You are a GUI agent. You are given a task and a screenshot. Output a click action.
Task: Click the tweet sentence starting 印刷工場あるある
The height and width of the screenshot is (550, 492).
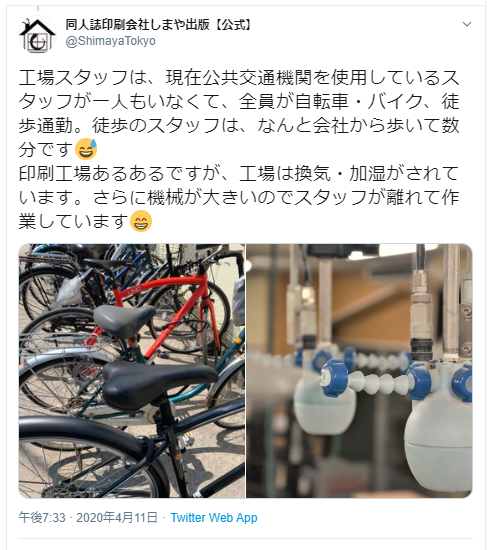[239, 197]
